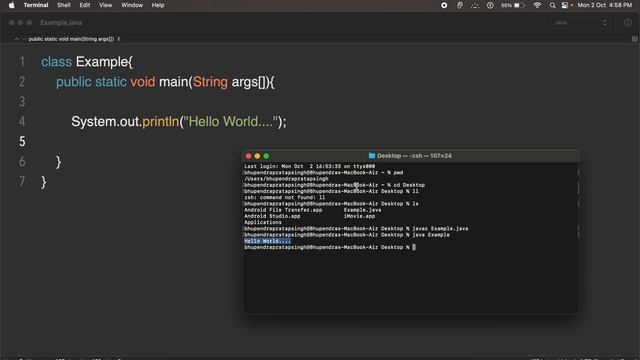Open the Wi-Fi menu

(537, 5)
